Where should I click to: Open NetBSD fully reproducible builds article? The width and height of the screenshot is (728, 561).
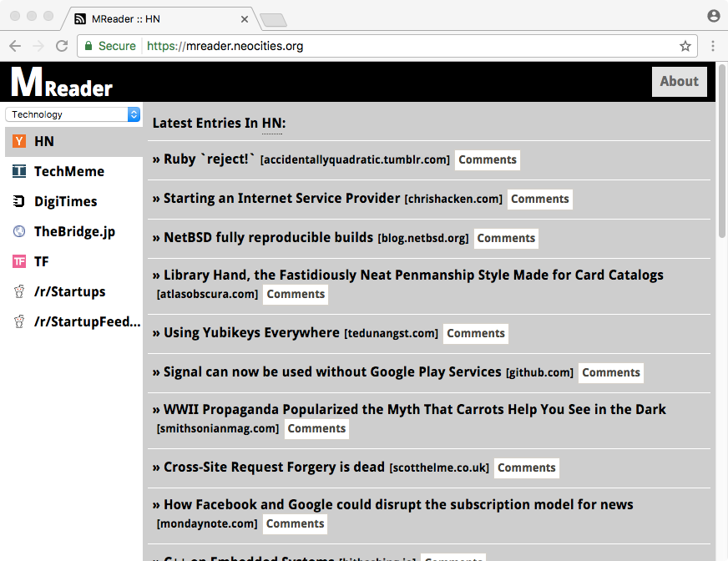[x=268, y=237]
